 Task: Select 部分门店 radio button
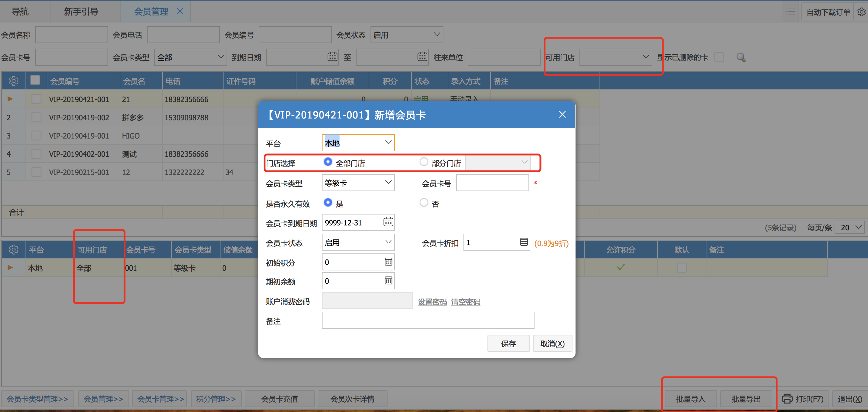tap(424, 162)
